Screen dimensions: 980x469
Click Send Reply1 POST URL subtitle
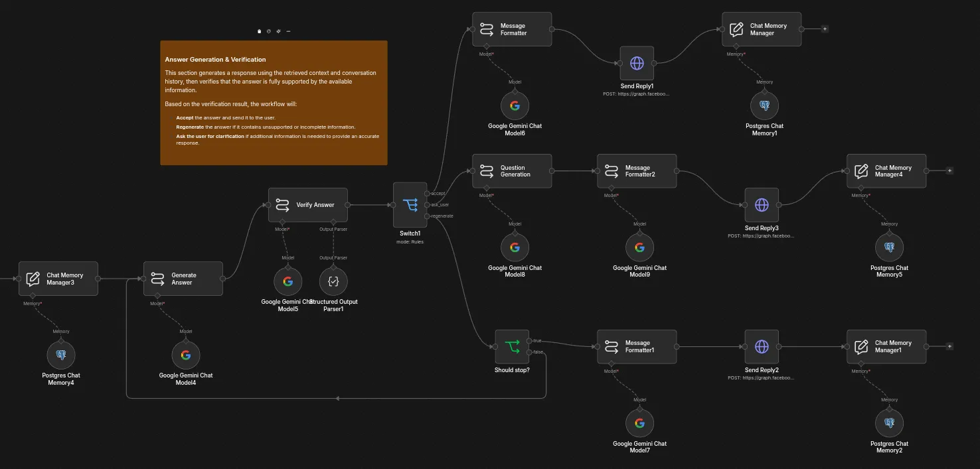[x=637, y=94]
